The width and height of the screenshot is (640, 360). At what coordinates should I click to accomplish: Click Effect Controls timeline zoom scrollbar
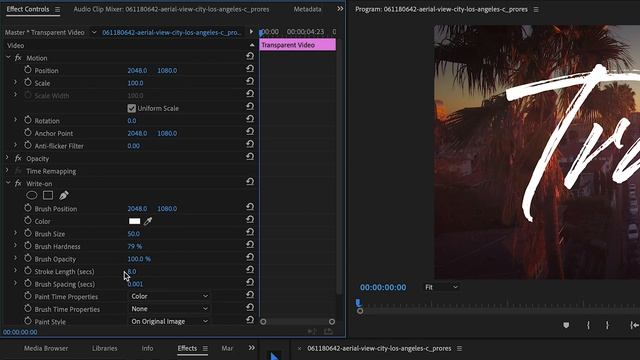[x=298, y=322]
